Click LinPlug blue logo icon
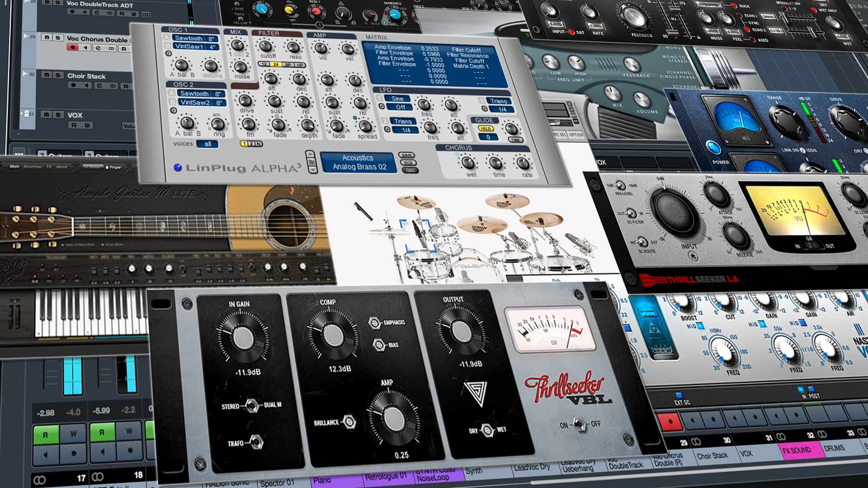Image resolution: width=868 pixels, height=488 pixels. click(178, 168)
